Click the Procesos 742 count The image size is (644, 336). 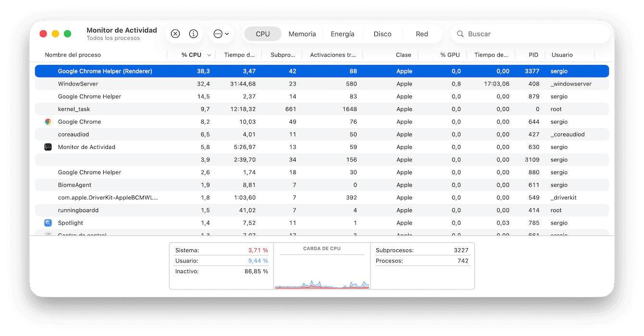coord(463,261)
